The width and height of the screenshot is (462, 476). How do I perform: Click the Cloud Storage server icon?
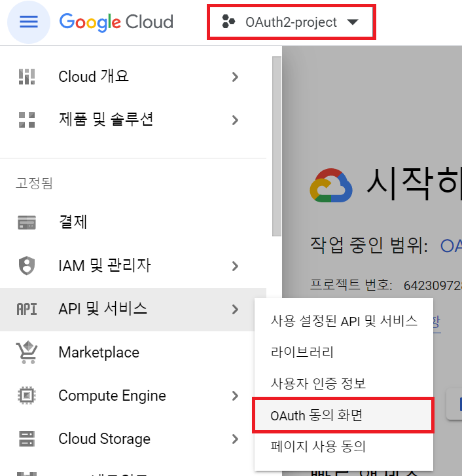(27, 439)
